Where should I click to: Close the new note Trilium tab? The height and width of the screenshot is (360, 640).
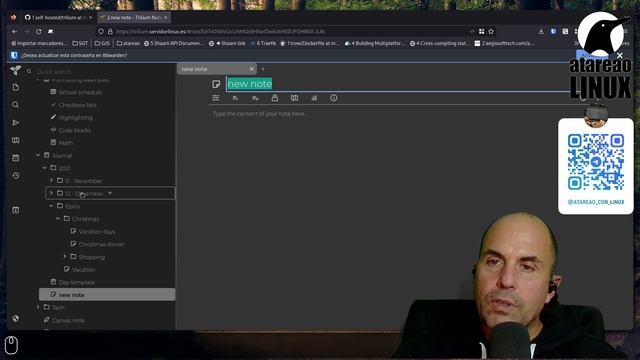point(251,69)
